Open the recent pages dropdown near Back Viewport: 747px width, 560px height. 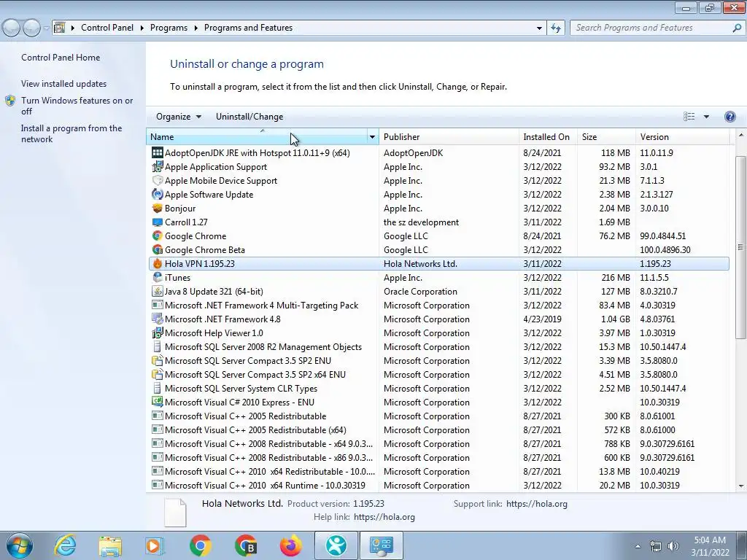click(46, 28)
